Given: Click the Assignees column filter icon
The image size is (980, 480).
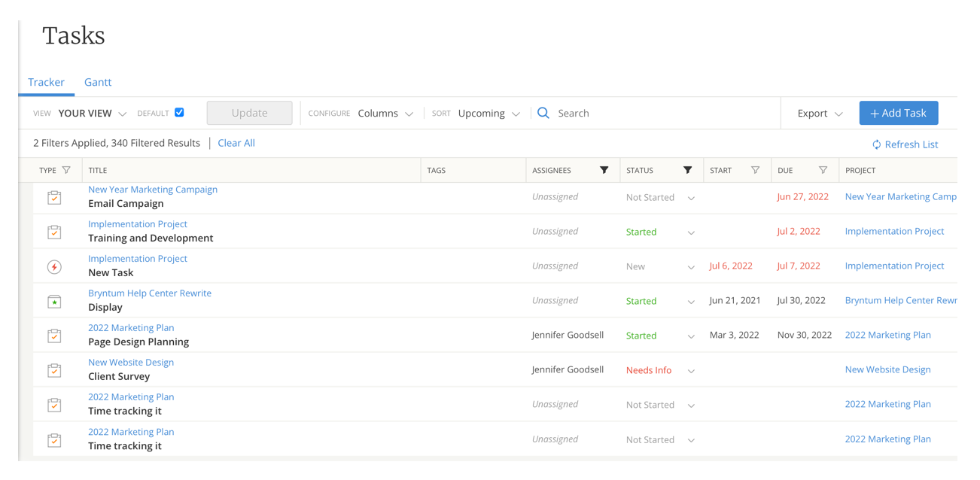Looking at the screenshot, I should (x=604, y=170).
